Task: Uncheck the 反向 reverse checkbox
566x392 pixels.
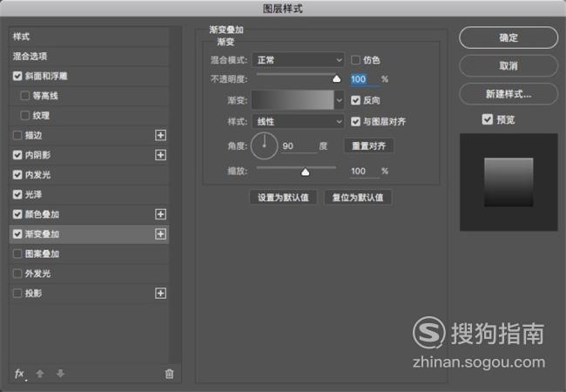Action: 355,100
